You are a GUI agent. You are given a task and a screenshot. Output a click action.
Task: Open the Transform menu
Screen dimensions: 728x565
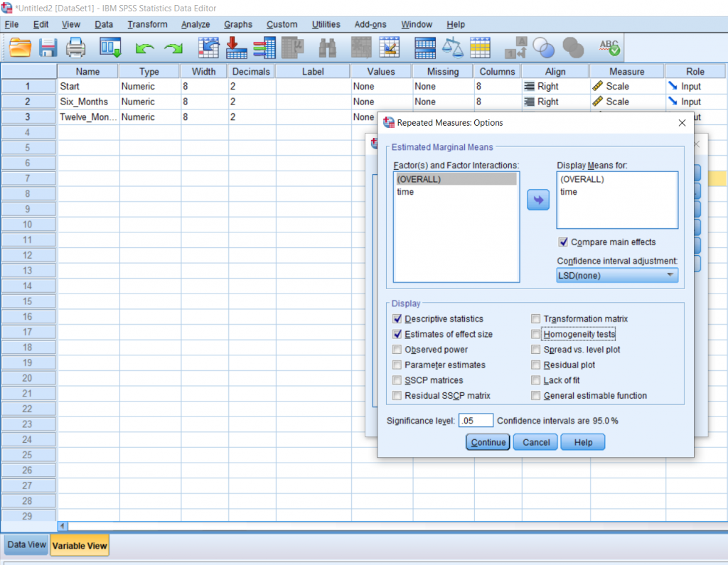click(146, 23)
